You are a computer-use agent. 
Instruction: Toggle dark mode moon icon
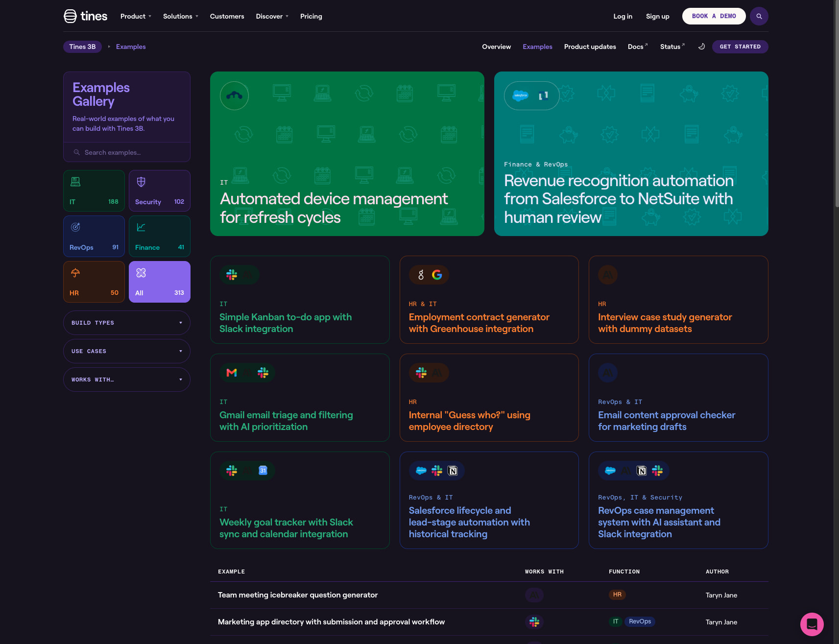coord(701,47)
